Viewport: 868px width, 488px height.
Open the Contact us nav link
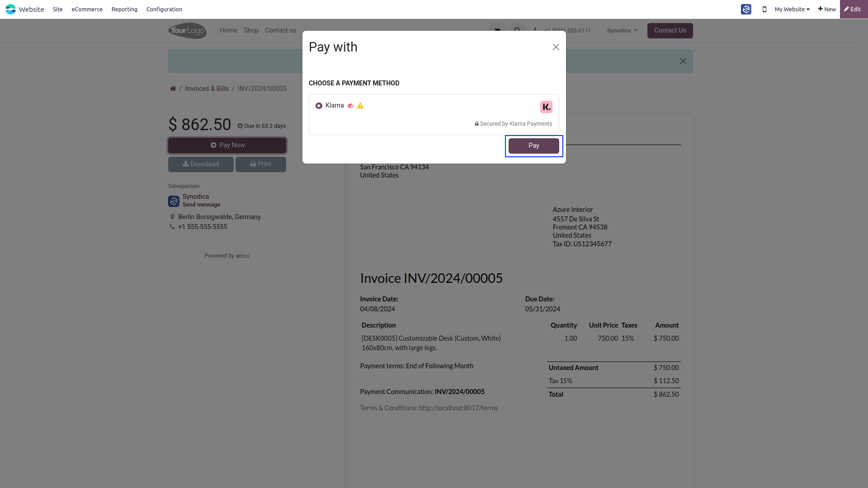coord(281,30)
